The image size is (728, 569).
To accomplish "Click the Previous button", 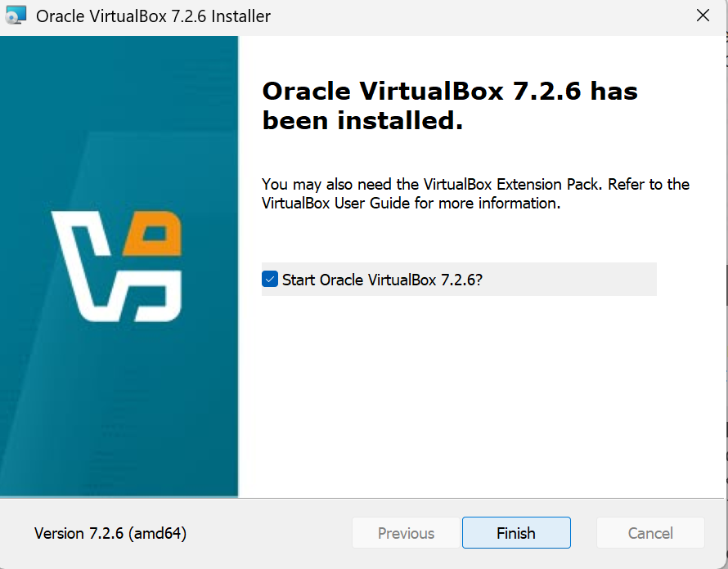I will pyautogui.click(x=406, y=533).
